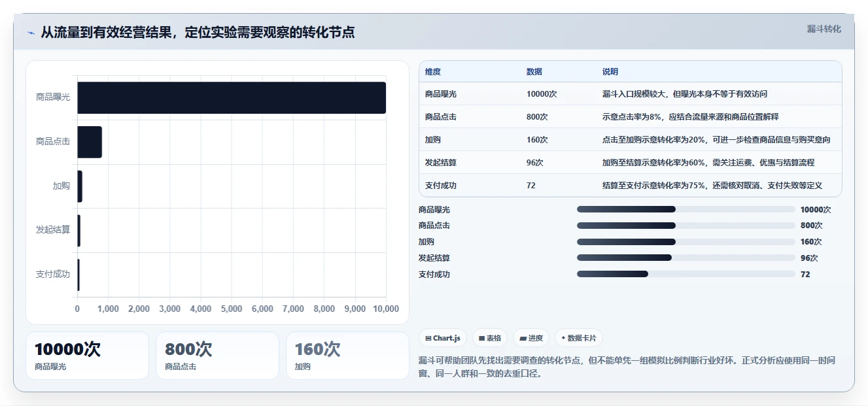This screenshot has width=868, height=406.
Task: Click 商品点击 cell in the table
Action: tap(441, 117)
